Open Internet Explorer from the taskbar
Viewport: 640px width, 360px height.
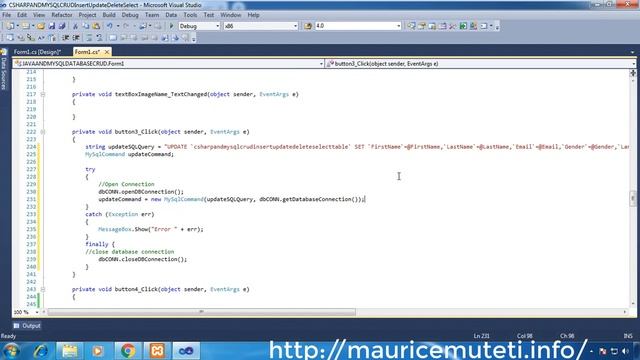click(40, 351)
